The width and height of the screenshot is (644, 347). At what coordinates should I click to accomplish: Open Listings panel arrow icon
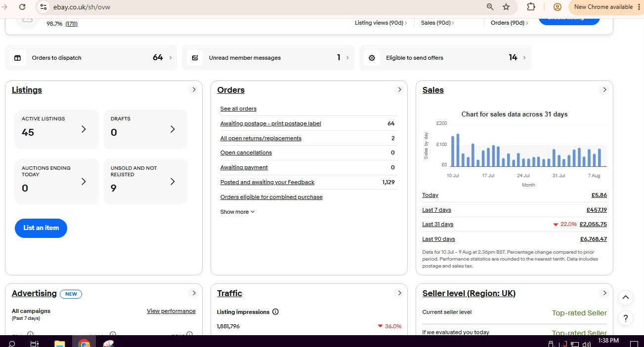[194, 90]
